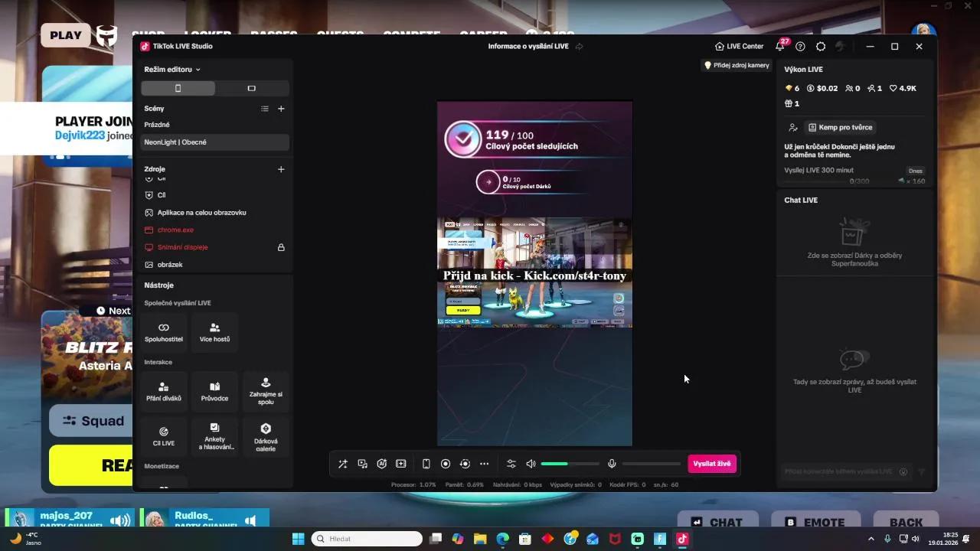980x551 pixels.
Task: Click the Fortnite PLAY tab
Action: pyautogui.click(x=66, y=35)
